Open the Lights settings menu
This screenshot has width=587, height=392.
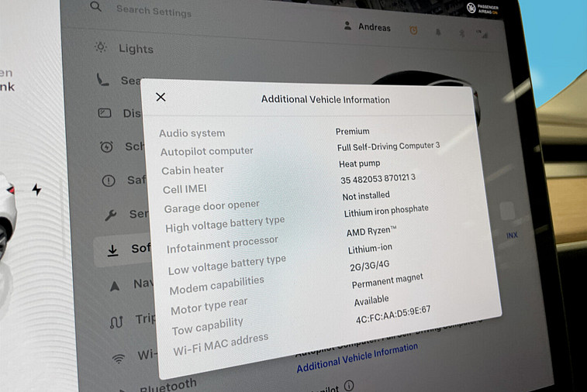click(136, 49)
